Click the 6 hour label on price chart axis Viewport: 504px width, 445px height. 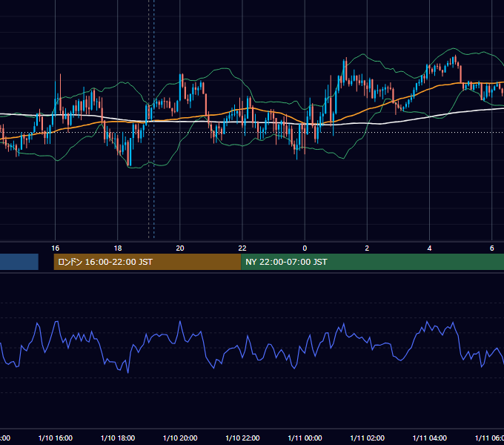pyautogui.click(x=492, y=248)
